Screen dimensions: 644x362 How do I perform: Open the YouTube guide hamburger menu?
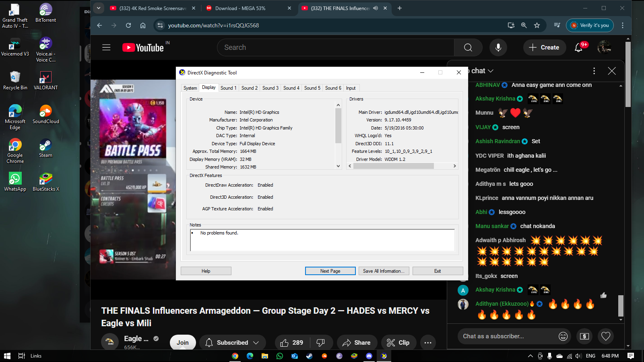(x=106, y=47)
